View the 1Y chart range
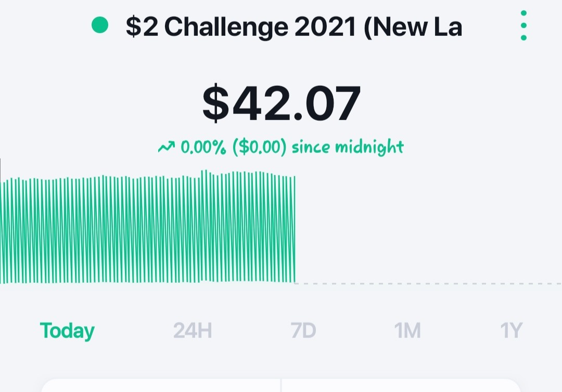 click(x=511, y=331)
